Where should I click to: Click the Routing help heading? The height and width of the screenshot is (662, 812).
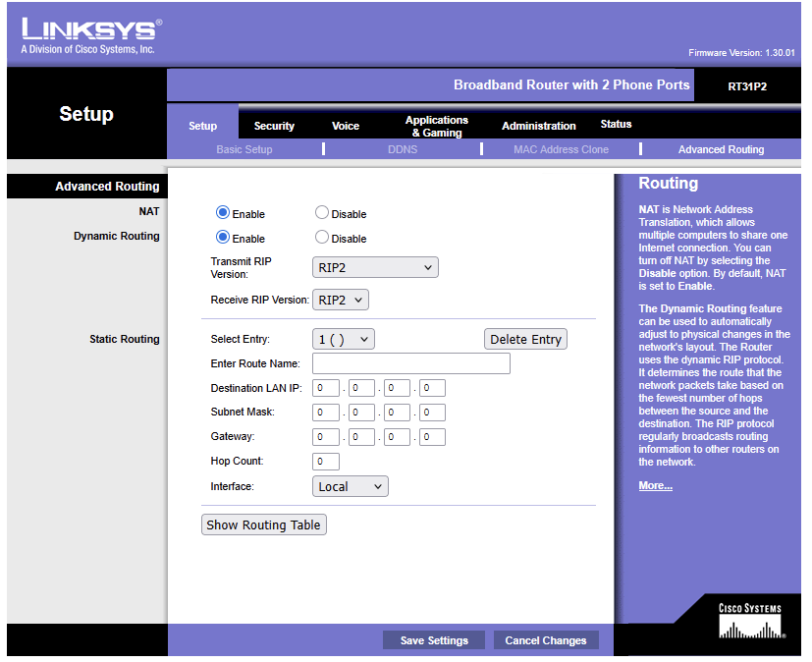click(668, 183)
